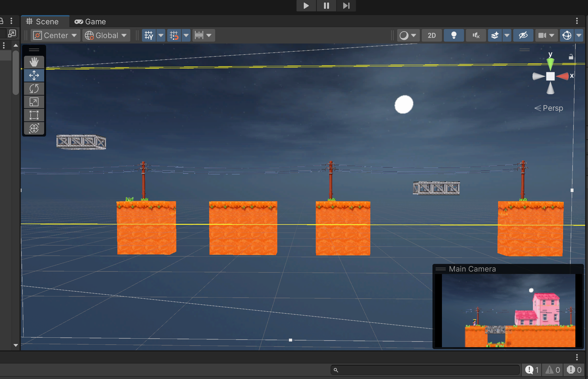Viewport: 588px width, 379px height.
Task: Expand the draw mode shading dropdown
Action: point(408,35)
